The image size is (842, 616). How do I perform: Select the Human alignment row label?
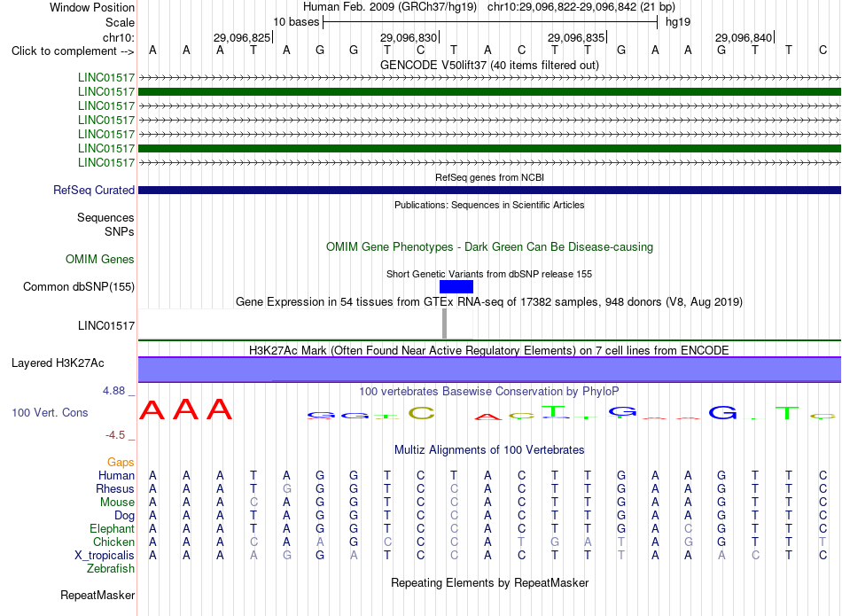coord(116,475)
